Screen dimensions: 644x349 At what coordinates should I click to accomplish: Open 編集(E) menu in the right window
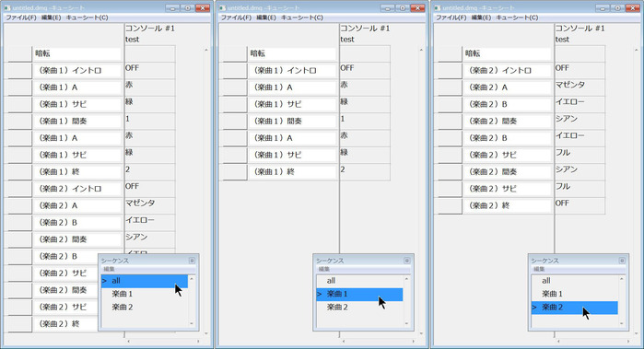(x=481, y=17)
